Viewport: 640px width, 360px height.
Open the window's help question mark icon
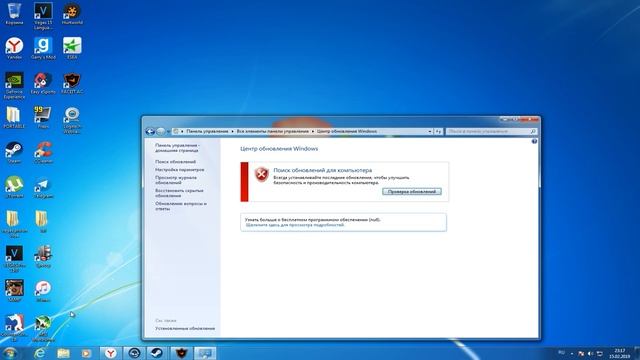tap(534, 142)
